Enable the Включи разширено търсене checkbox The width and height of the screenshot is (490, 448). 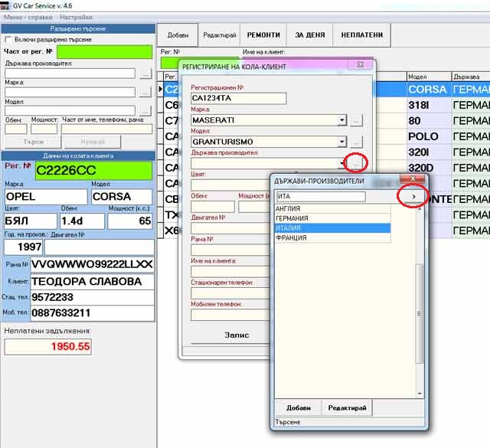8,40
